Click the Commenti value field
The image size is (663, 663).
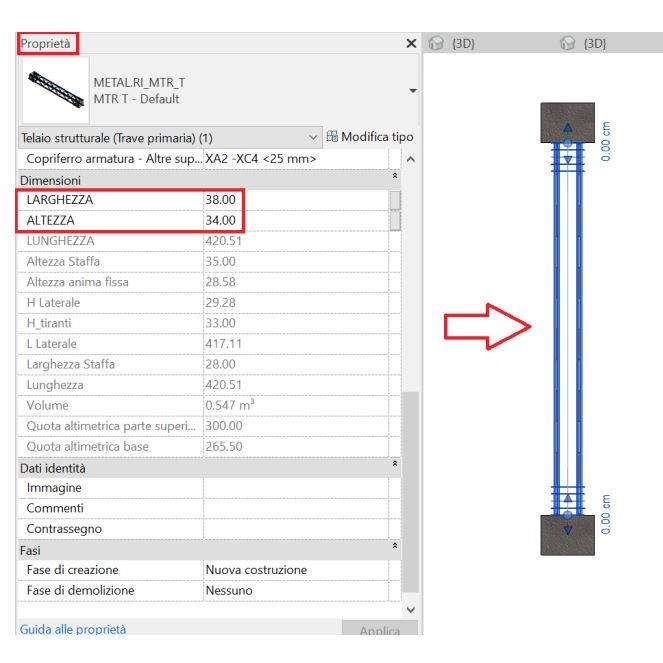[295, 508]
